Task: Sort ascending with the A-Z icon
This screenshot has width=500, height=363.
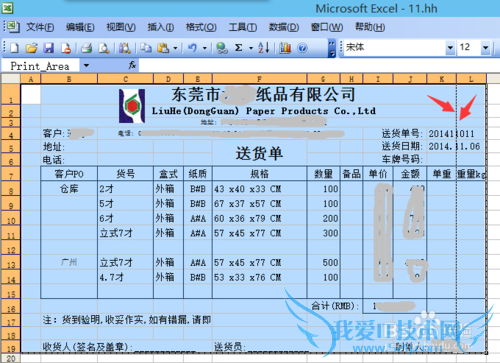Action: pyautogui.click(x=263, y=48)
